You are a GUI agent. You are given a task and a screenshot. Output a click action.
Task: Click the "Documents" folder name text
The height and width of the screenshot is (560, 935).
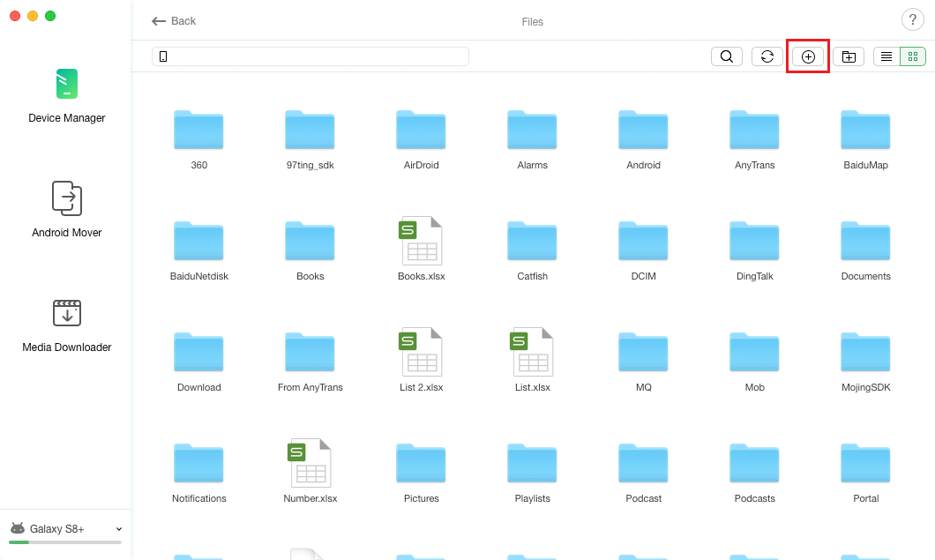tap(865, 276)
